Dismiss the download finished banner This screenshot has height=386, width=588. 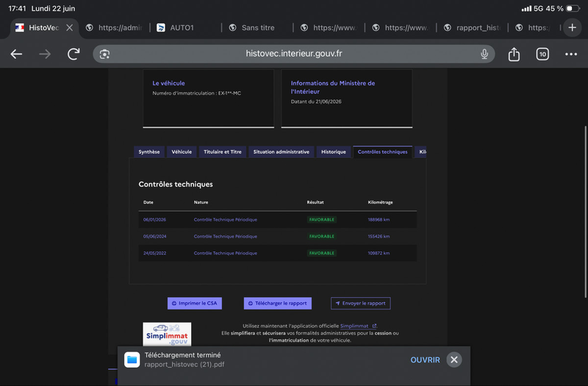pos(453,360)
